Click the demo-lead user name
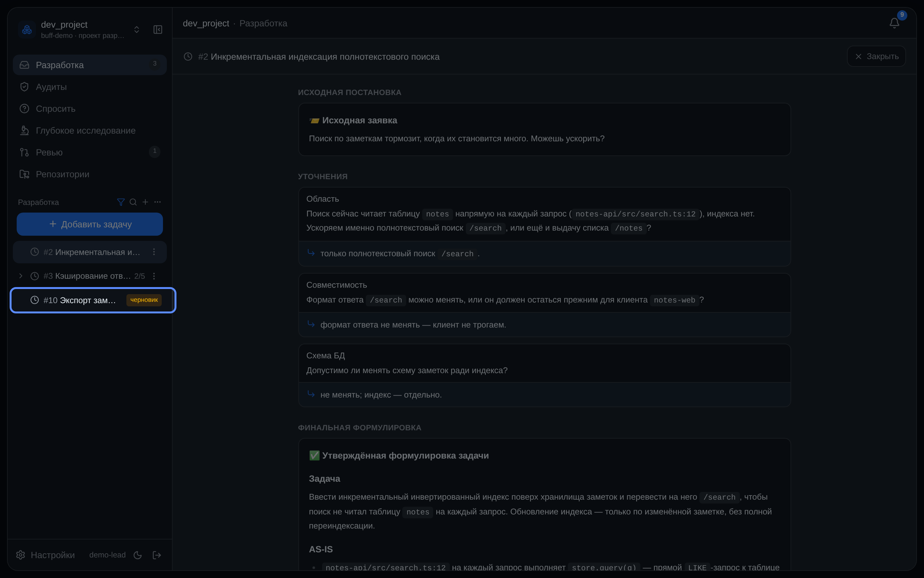Viewport: 924px width, 578px height. coord(107,555)
